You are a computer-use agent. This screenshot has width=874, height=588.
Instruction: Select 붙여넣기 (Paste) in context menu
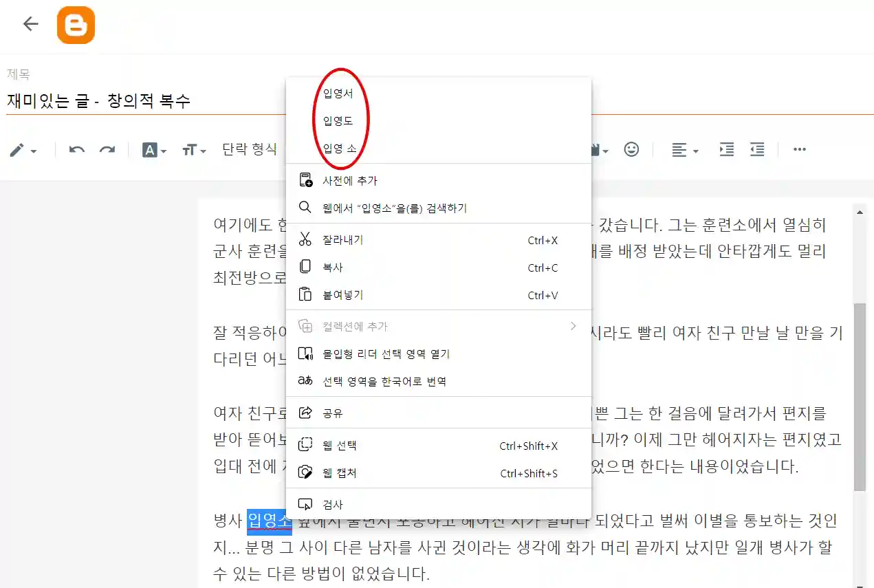point(439,295)
